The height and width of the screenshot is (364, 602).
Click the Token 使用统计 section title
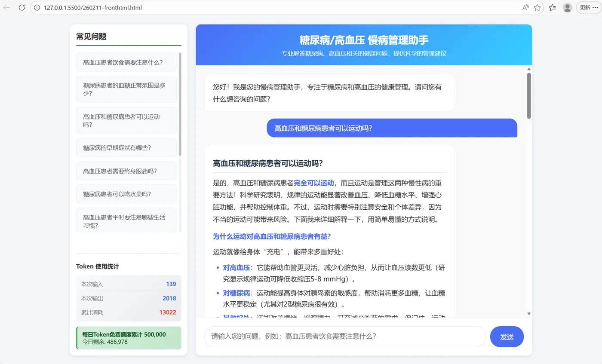pos(98,266)
